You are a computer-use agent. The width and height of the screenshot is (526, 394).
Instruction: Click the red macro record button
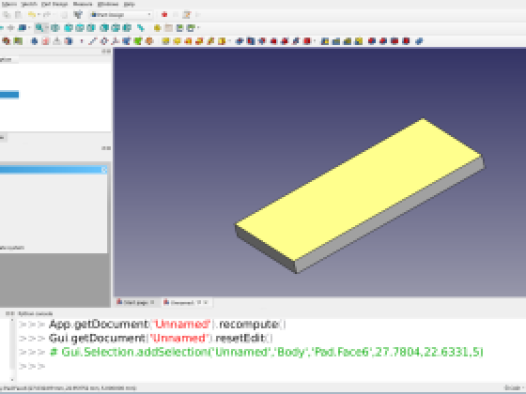point(164,15)
